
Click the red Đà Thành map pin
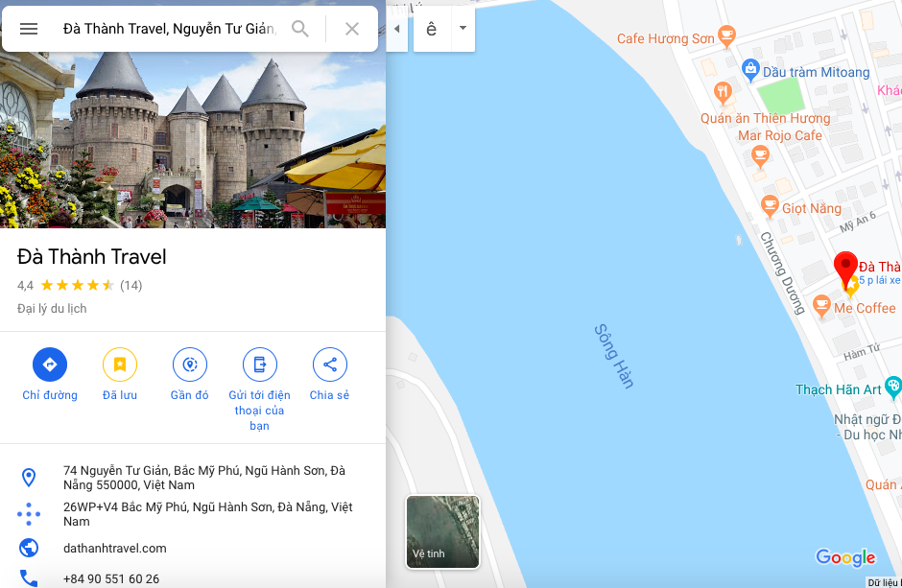click(x=845, y=269)
